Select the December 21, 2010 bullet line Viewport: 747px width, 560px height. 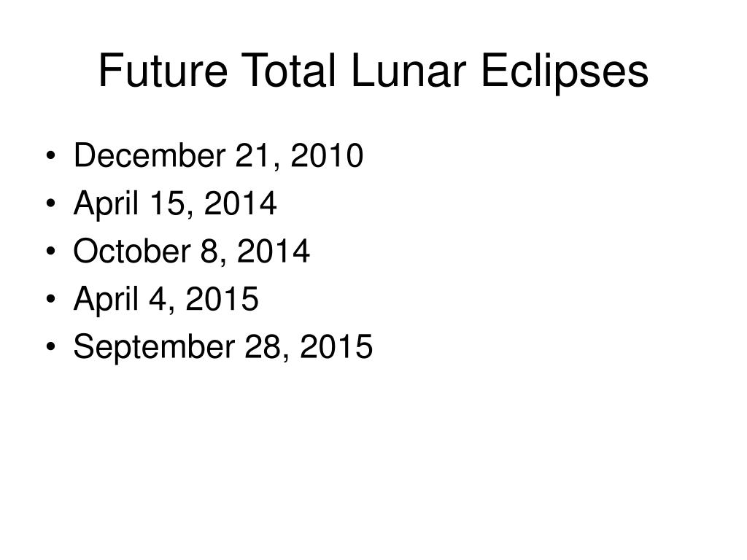tap(218, 156)
